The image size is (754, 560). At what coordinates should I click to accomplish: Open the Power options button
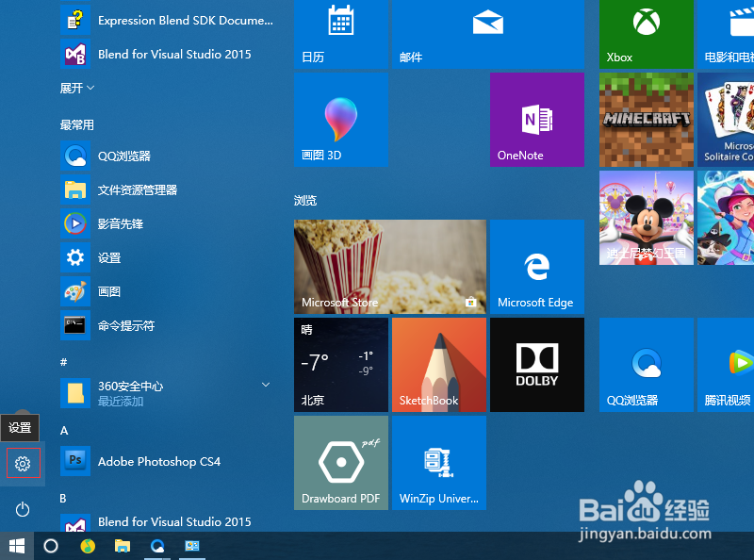pos(23,509)
